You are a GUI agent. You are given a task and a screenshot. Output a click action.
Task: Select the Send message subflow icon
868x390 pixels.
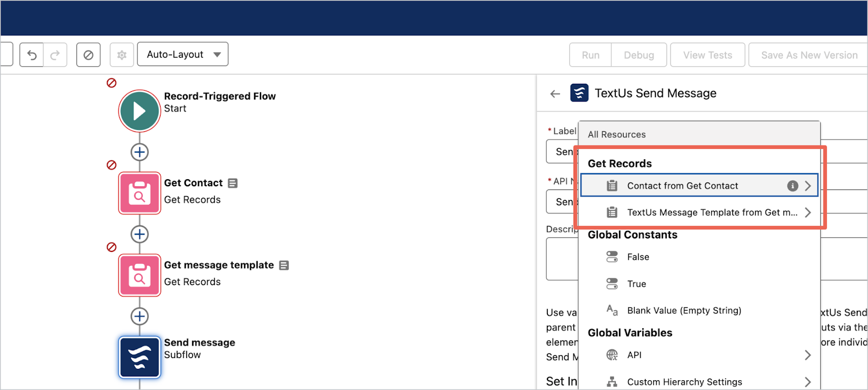pyautogui.click(x=140, y=357)
